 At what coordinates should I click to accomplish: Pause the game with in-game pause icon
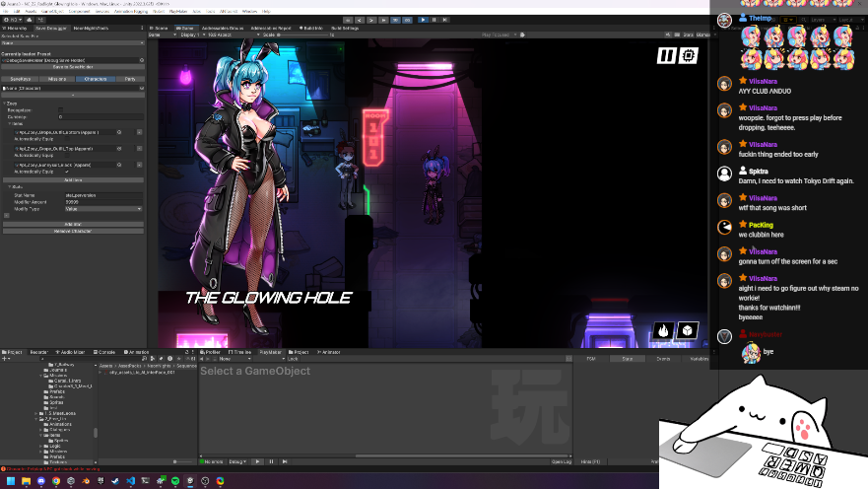click(x=667, y=56)
